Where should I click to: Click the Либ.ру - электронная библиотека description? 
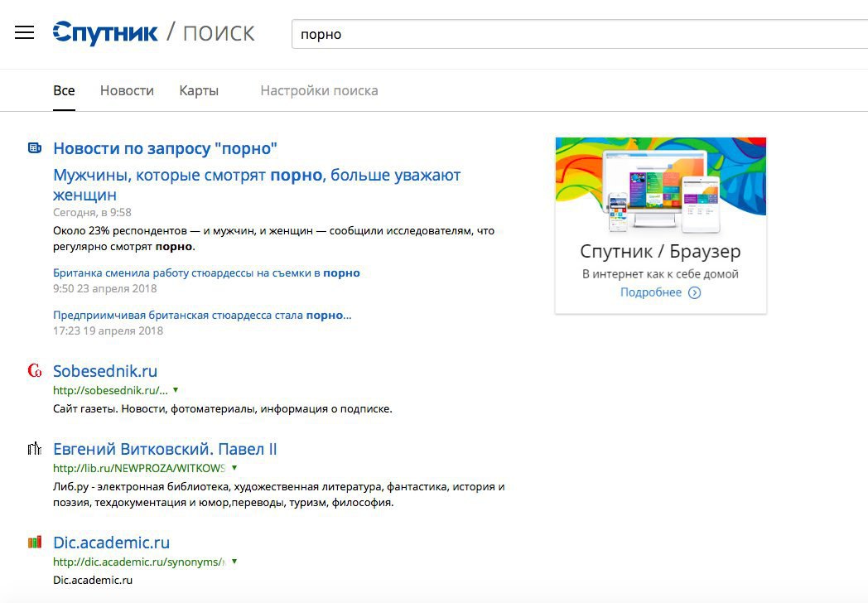[279, 494]
